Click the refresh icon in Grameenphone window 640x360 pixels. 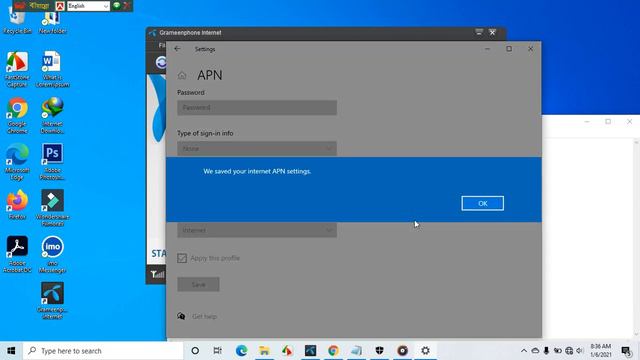coord(161,62)
